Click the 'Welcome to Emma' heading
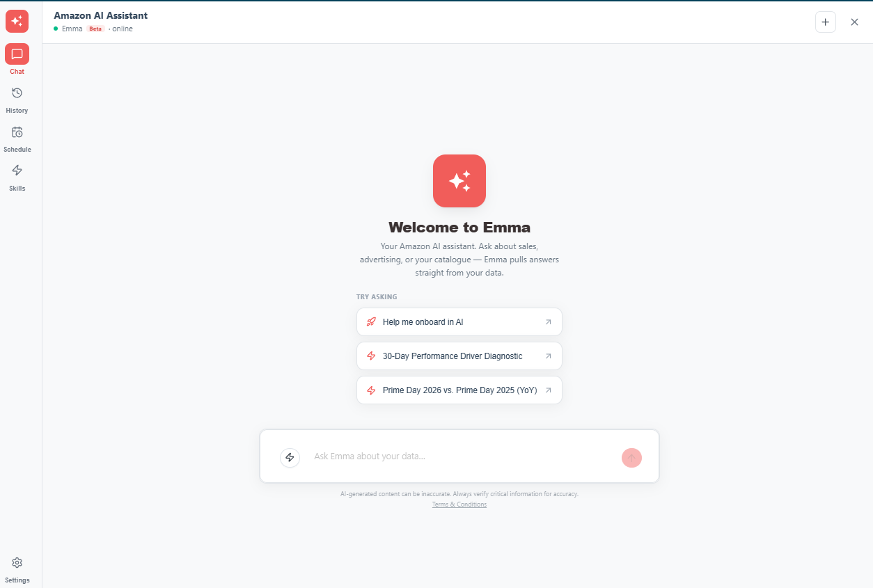873x588 pixels. click(459, 227)
